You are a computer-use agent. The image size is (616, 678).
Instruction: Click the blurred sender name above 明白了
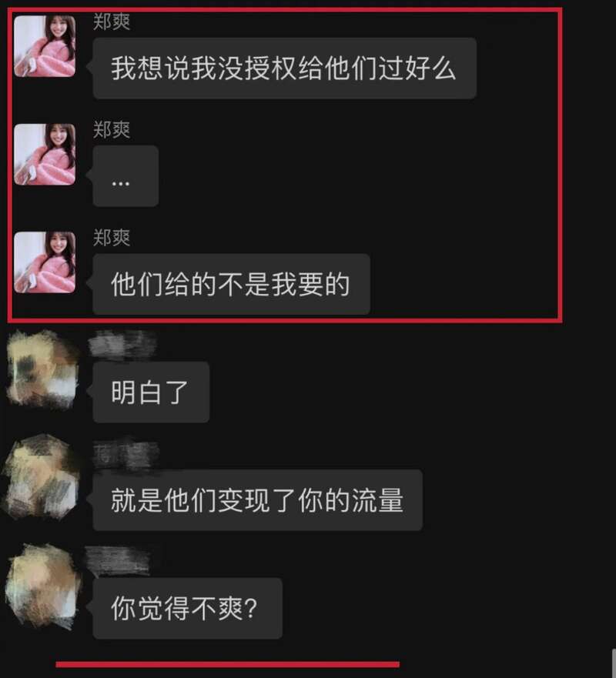click(x=122, y=345)
